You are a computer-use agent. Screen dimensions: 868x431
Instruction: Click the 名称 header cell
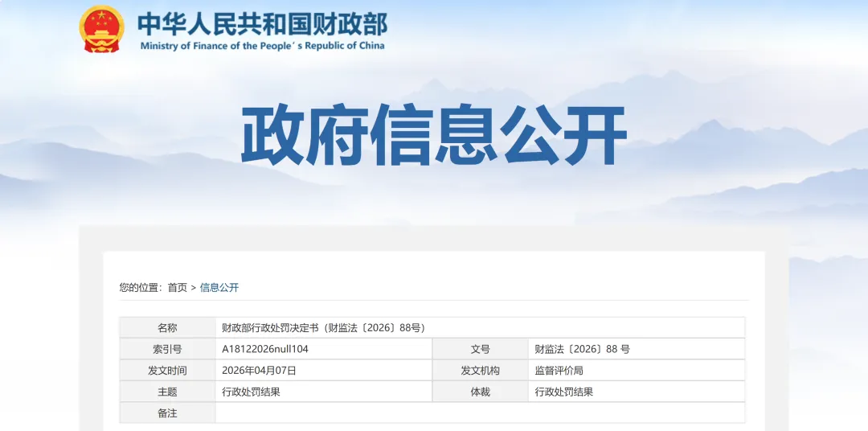coord(167,328)
